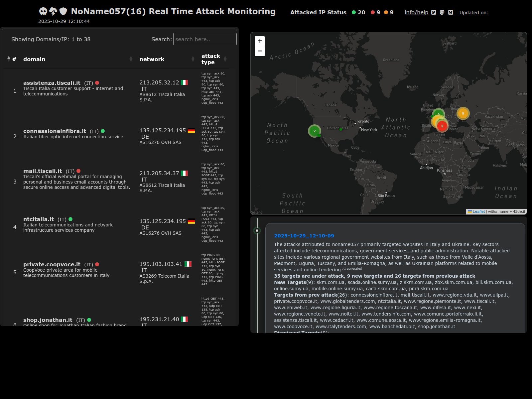Click the 'Attacked IP Status' label
This screenshot has width=532, height=399.
pyautogui.click(x=318, y=12)
